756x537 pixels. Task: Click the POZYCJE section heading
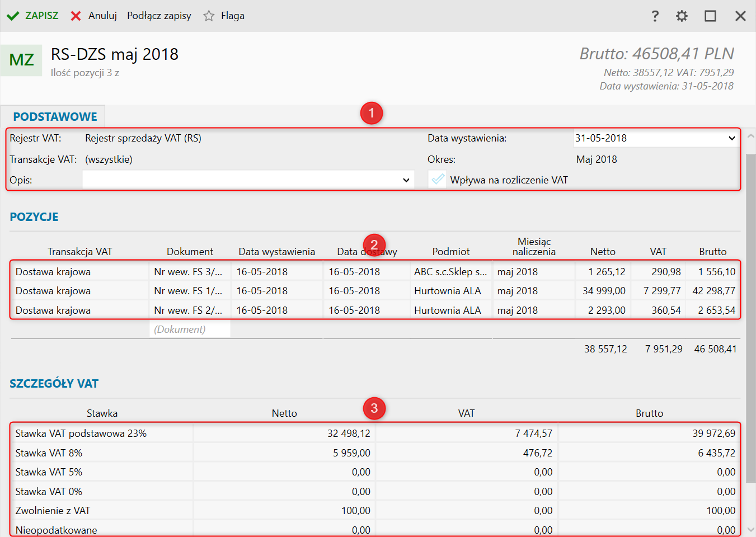coord(34,217)
